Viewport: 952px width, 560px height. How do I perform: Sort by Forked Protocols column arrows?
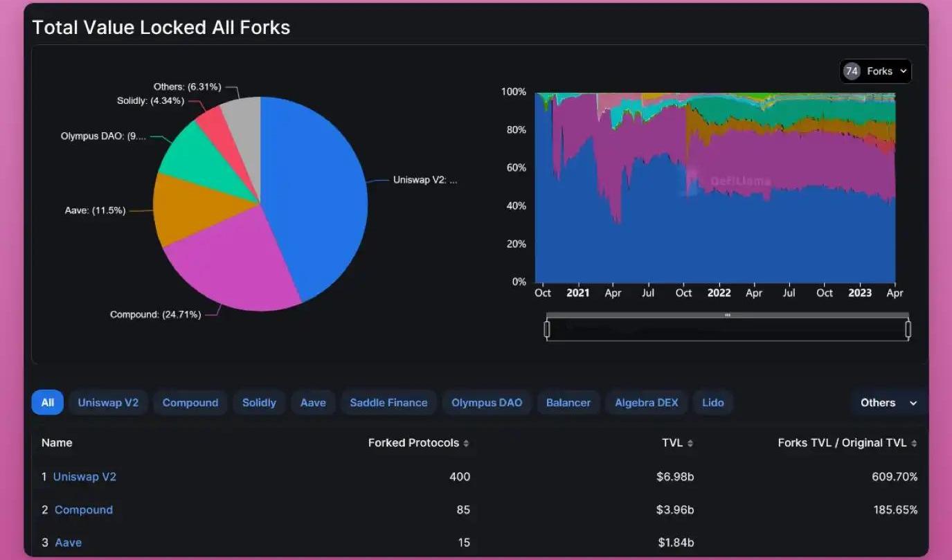(x=466, y=444)
